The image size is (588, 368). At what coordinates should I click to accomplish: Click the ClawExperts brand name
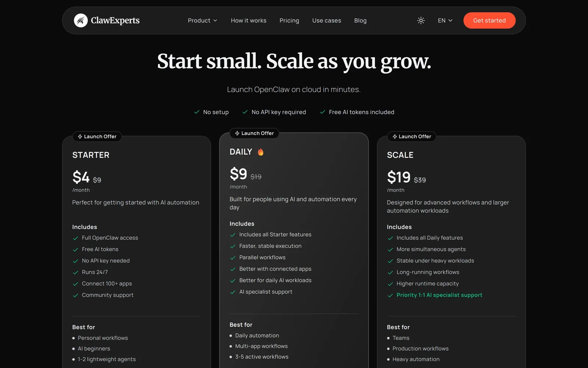tap(115, 21)
